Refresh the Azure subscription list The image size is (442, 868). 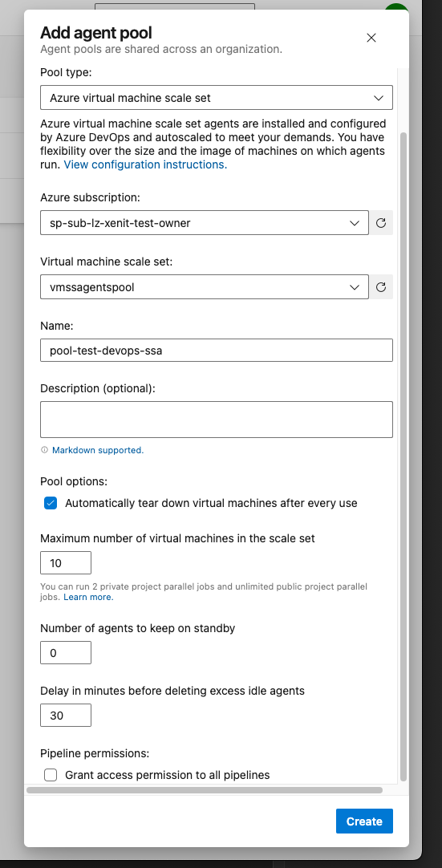pyautogui.click(x=381, y=223)
